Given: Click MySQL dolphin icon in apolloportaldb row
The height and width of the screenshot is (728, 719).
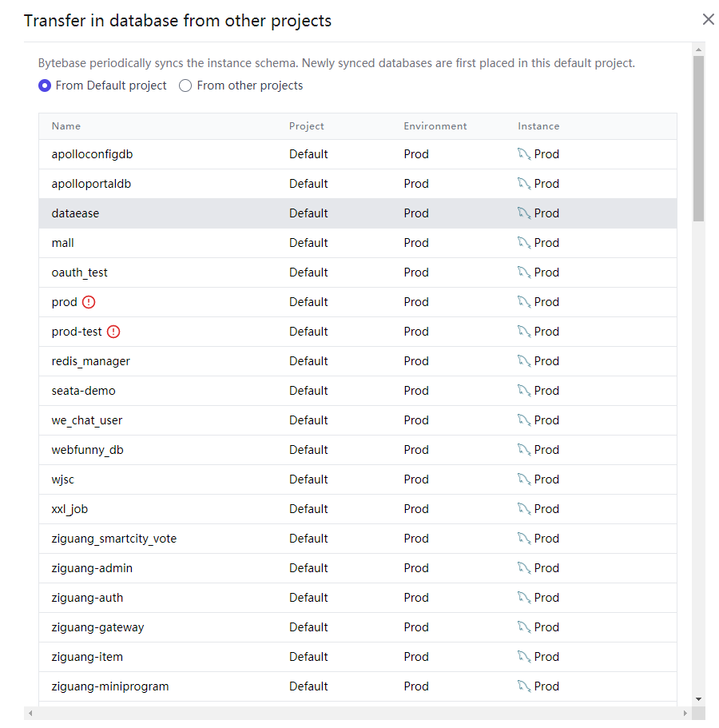Looking at the screenshot, I should (524, 184).
